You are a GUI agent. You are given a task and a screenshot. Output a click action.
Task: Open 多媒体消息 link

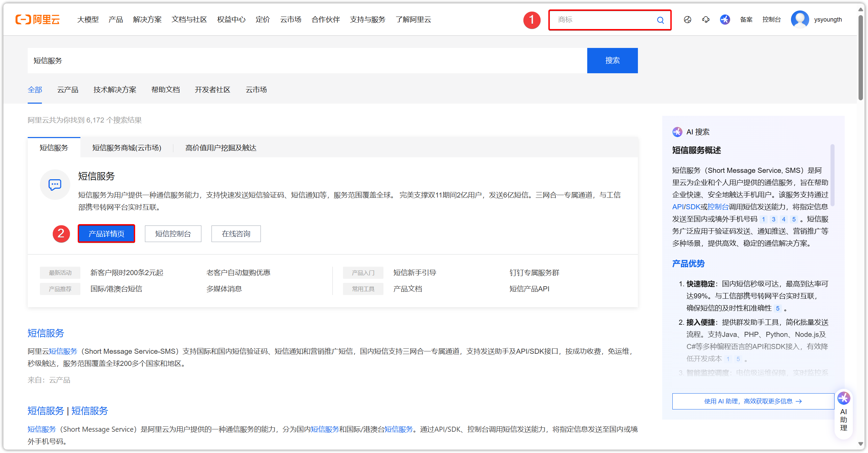click(224, 289)
